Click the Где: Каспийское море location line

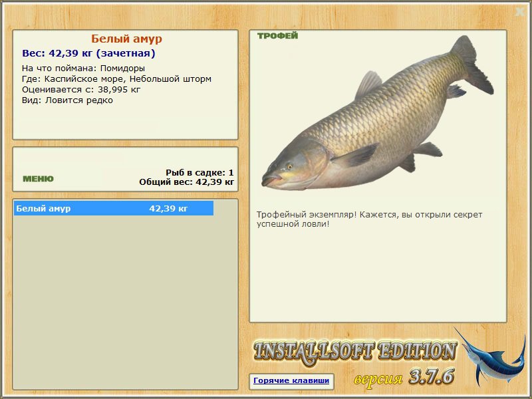point(116,79)
